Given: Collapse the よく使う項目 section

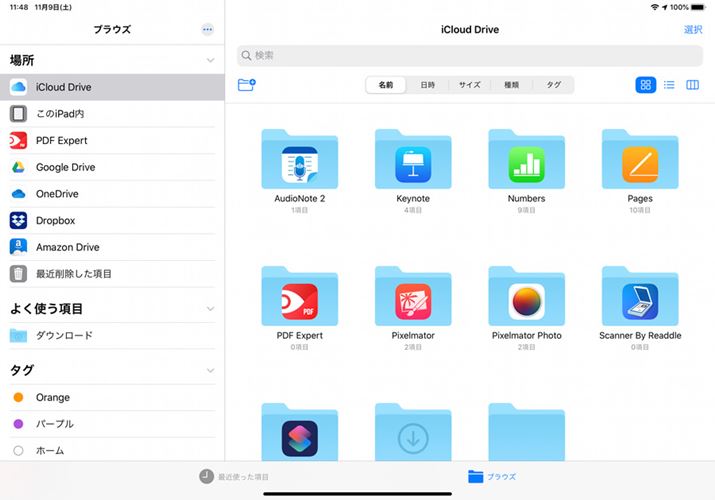Looking at the screenshot, I should coord(210,309).
